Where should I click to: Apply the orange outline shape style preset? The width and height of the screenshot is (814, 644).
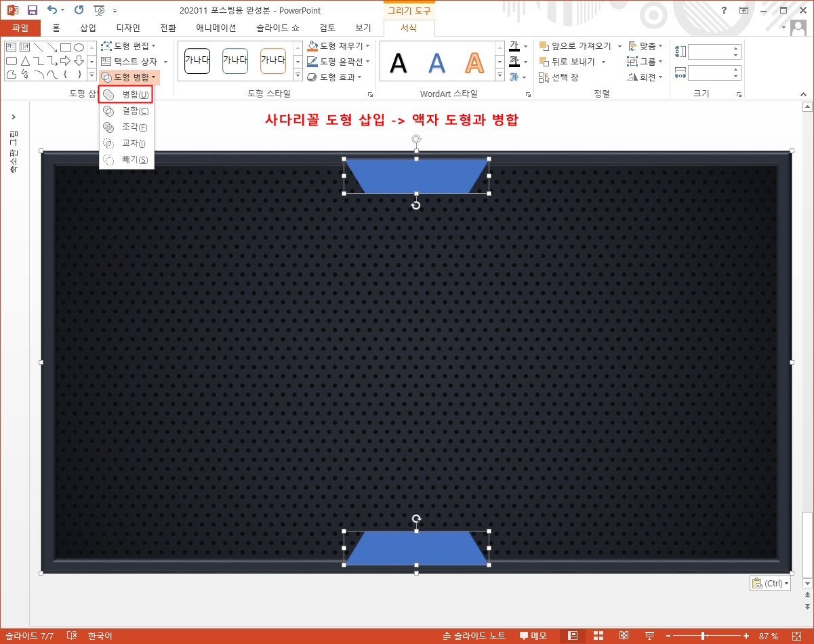(273, 60)
